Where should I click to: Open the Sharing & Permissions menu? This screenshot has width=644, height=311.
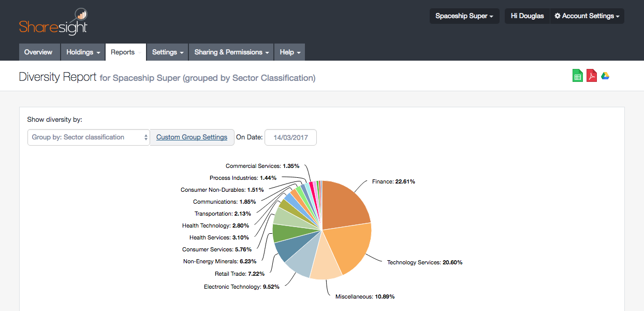(231, 52)
